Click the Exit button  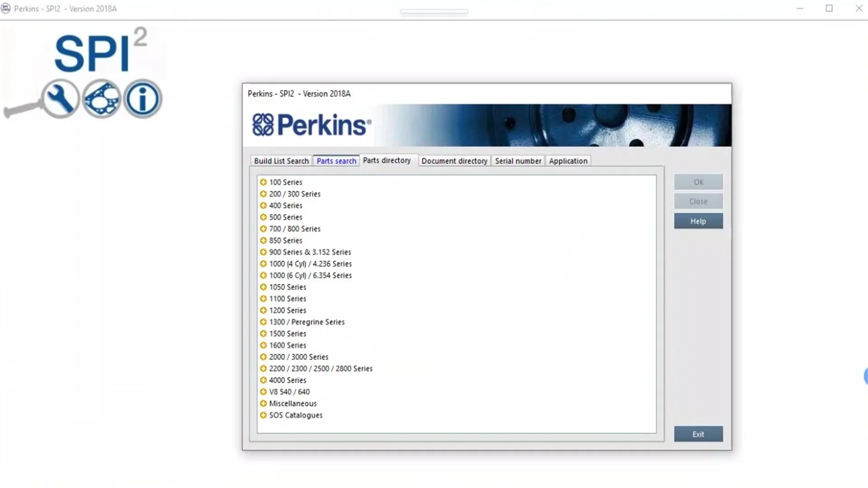coord(698,434)
